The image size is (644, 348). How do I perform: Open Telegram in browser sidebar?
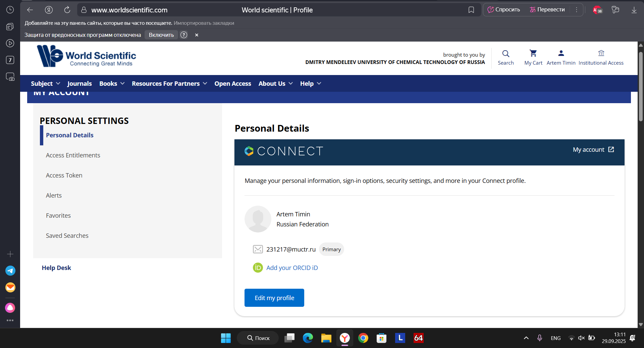(10, 271)
